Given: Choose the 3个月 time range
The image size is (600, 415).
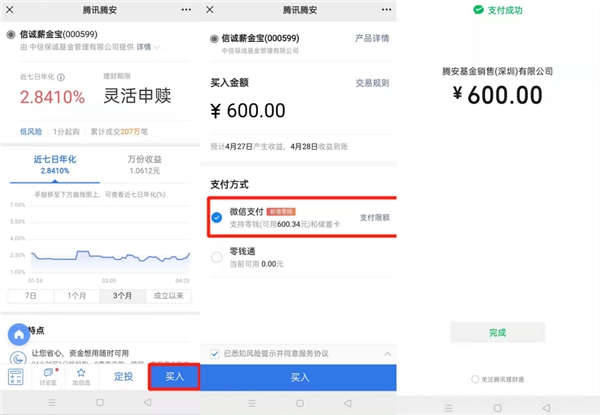Looking at the screenshot, I should [122, 296].
